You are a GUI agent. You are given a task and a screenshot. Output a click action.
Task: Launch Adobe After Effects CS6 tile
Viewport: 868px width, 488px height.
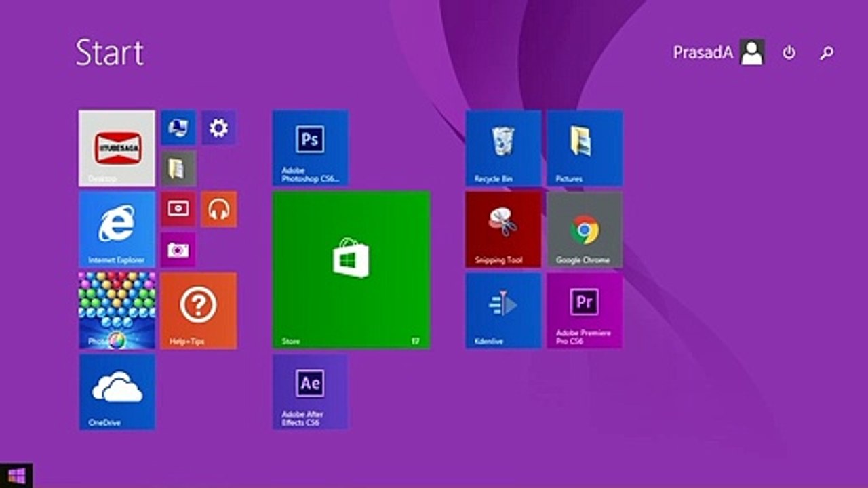pos(310,392)
